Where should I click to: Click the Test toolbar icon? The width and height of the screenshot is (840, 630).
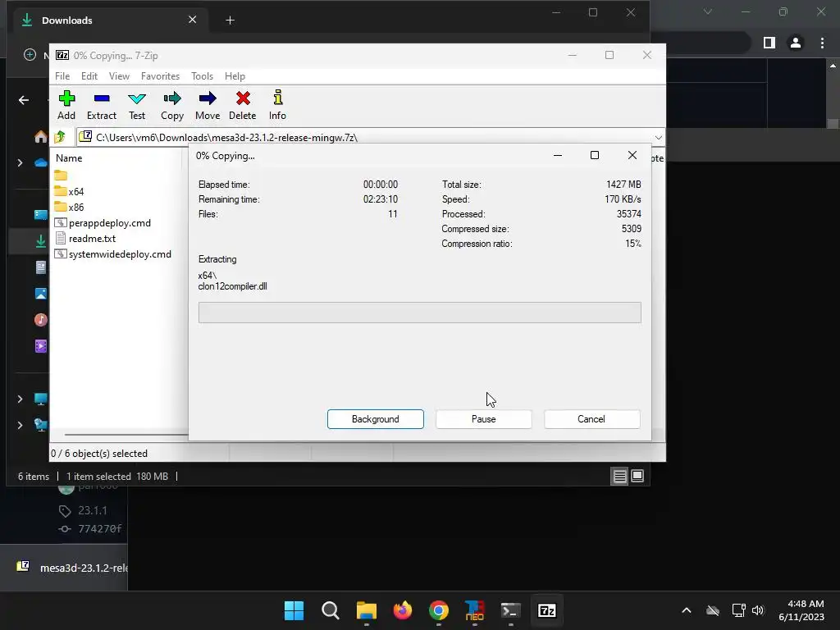click(x=137, y=105)
